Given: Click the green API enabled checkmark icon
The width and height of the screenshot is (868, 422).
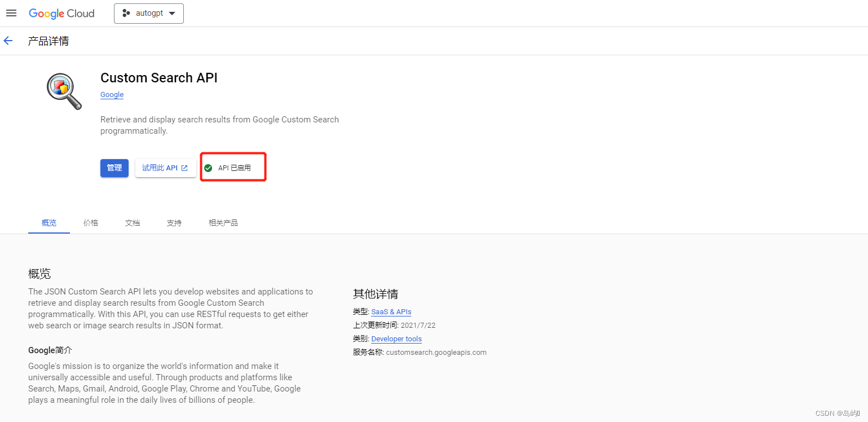Looking at the screenshot, I should point(208,168).
